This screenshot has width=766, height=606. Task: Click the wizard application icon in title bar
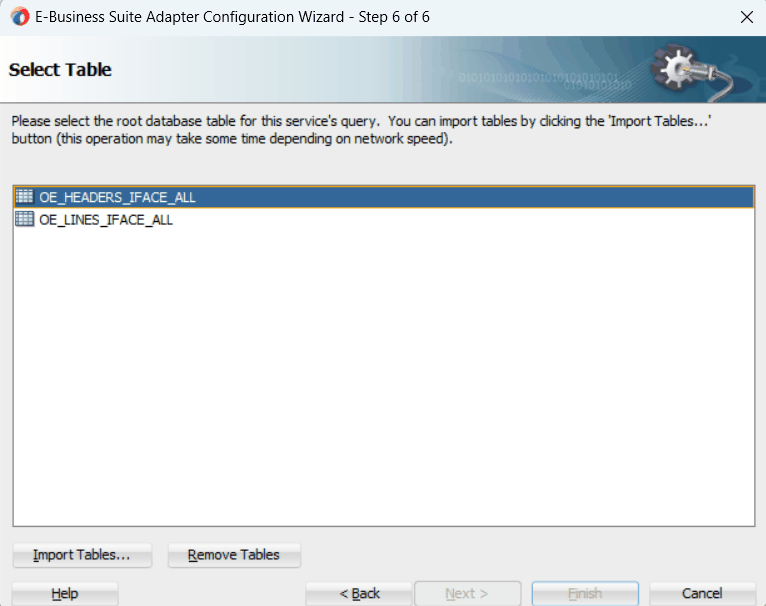click(20, 17)
